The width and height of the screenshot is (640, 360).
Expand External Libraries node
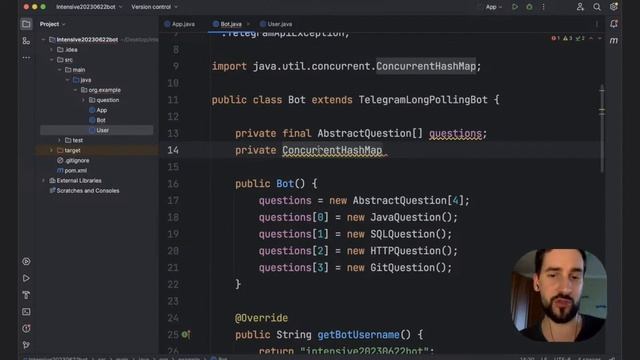click(43, 180)
